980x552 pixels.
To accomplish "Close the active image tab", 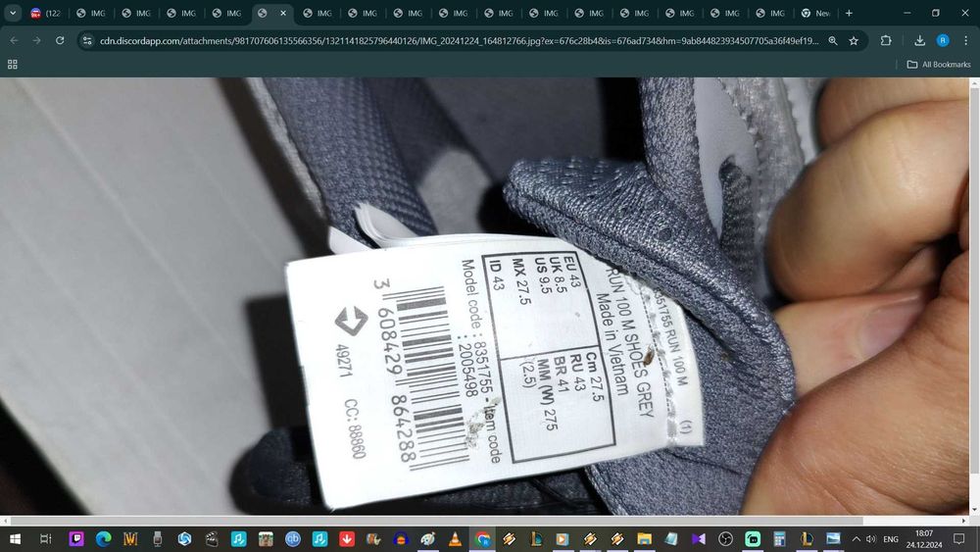I will click(283, 13).
